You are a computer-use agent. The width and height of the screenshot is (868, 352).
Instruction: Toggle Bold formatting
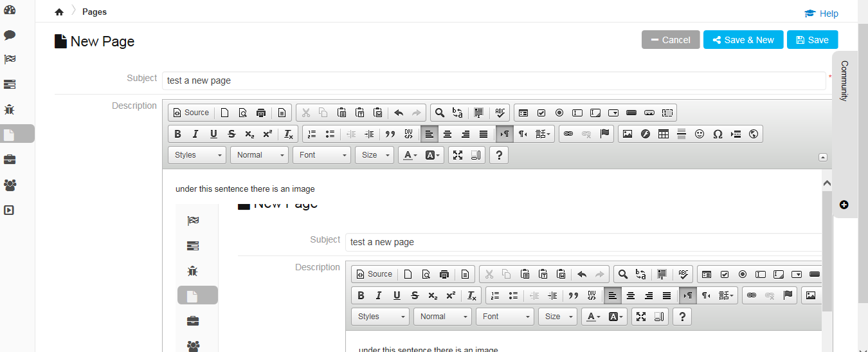click(177, 134)
